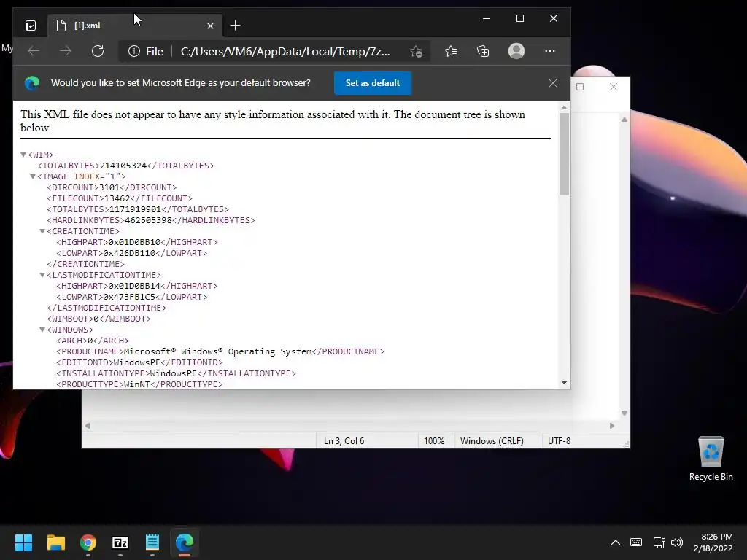
Task: Open Google Chrome from taskbar
Action: coord(88,542)
